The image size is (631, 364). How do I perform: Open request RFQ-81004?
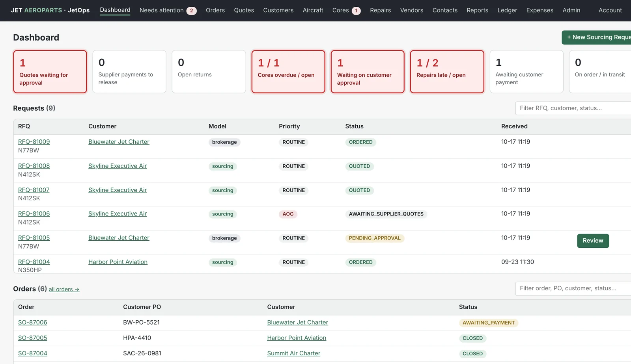[34, 262]
